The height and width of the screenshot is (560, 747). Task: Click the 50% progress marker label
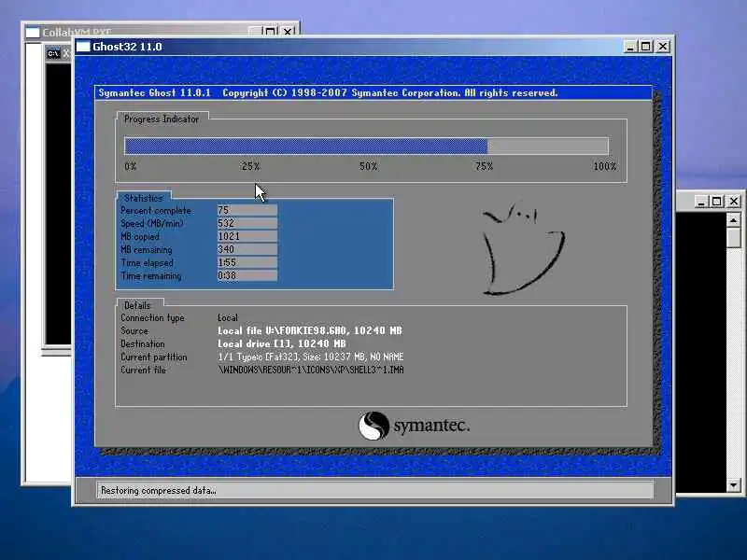pyautogui.click(x=368, y=167)
